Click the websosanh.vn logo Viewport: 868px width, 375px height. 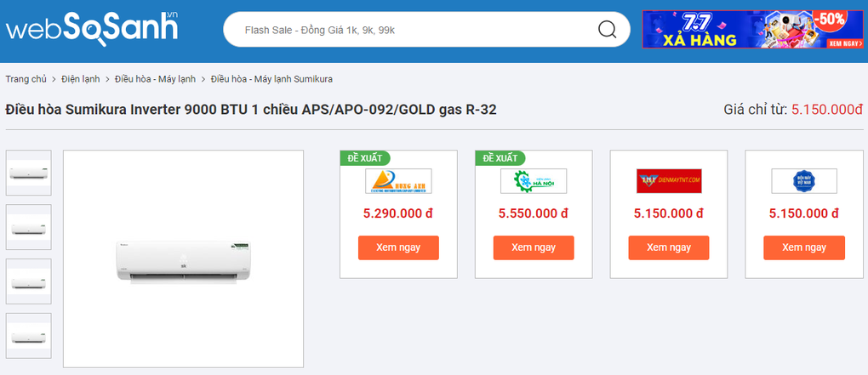[93, 29]
